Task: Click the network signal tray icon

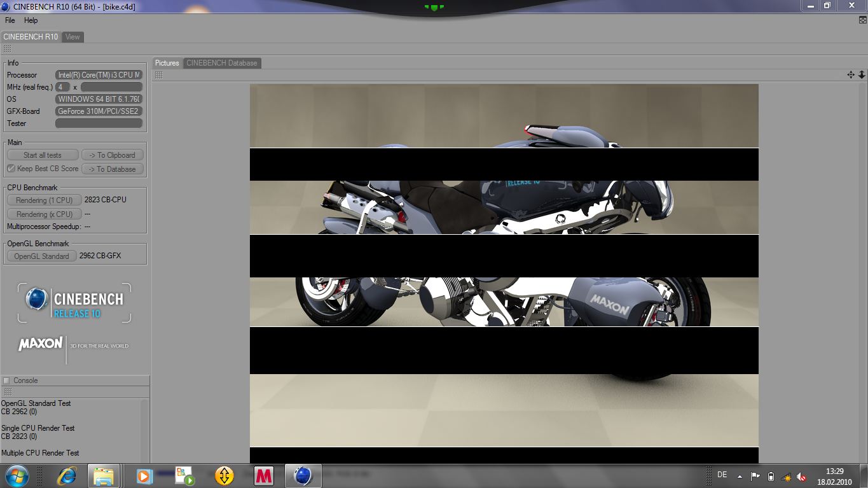Action: click(787, 476)
